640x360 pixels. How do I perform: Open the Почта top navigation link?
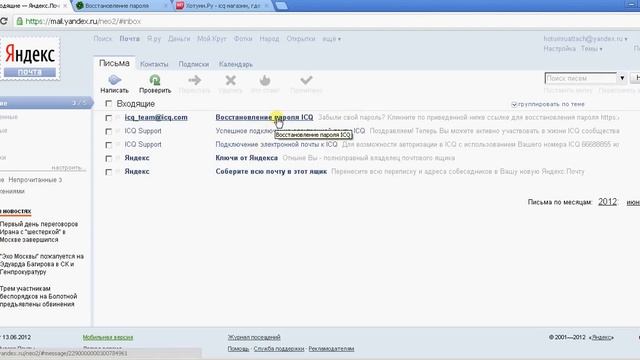129,39
